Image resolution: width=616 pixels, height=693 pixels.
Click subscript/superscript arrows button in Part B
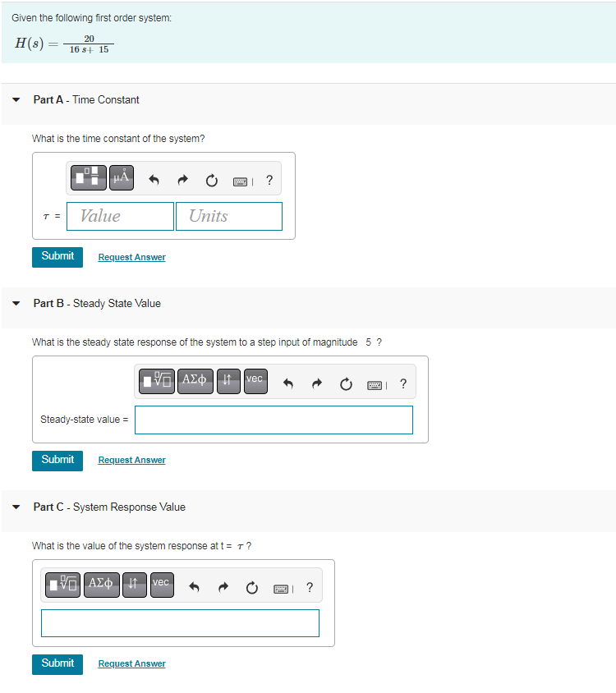[228, 381]
